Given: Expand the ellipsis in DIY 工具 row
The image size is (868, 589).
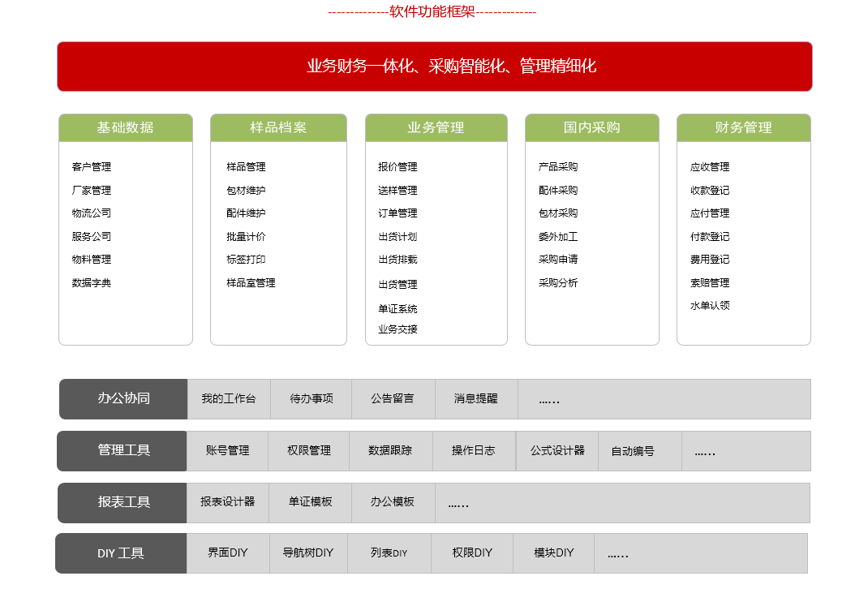Looking at the screenshot, I should [x=618, y=555].
